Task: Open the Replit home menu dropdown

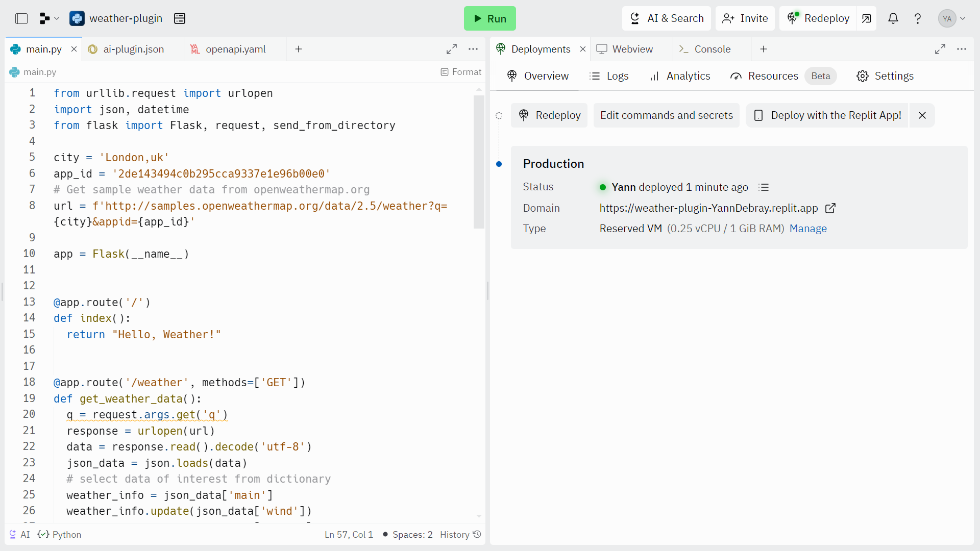Action: (50, 19)
